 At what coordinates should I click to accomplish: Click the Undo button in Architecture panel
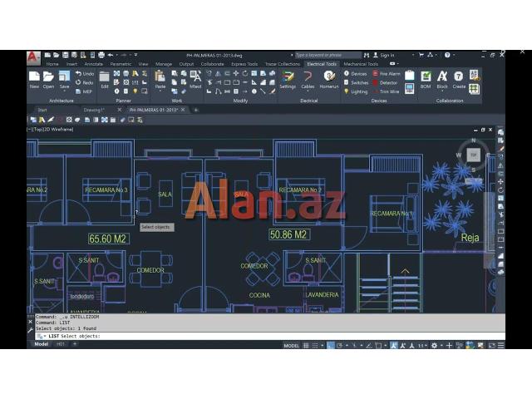click(x=85, y=74)
